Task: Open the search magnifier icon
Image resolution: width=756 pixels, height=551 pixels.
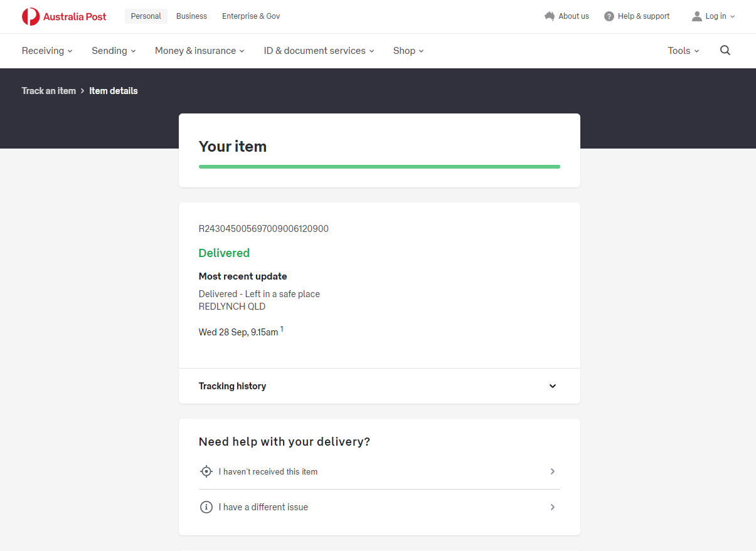Action: (x=725, y=51)
